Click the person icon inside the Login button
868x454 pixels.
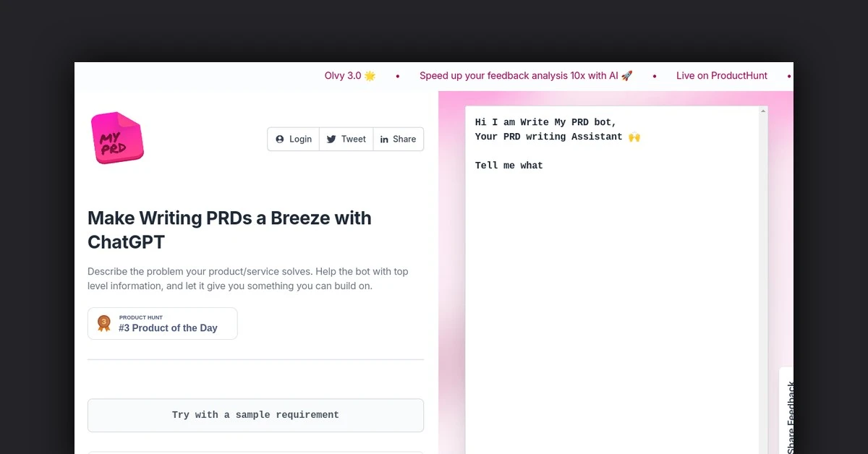pyautogui.click(x=278, y=139)
